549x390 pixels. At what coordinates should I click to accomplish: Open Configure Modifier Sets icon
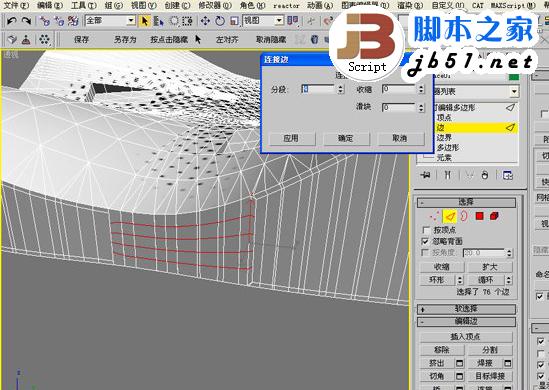point(507,175)
